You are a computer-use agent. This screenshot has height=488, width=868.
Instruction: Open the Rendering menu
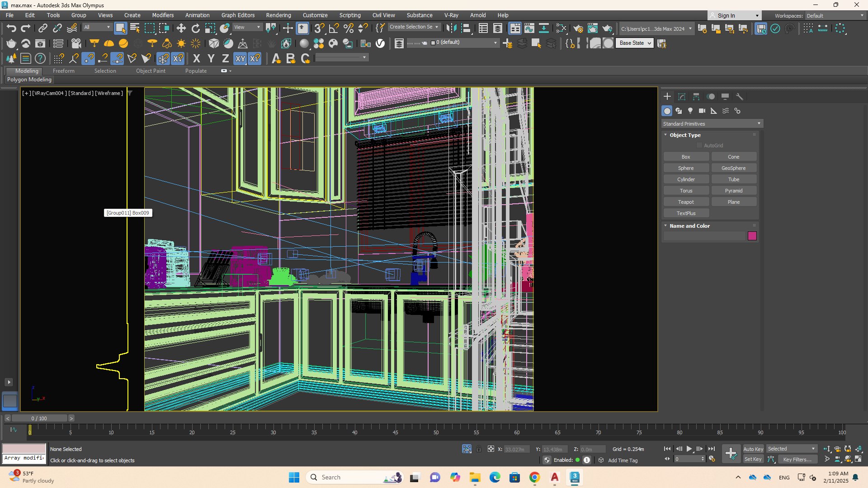[x=278, y=15]
